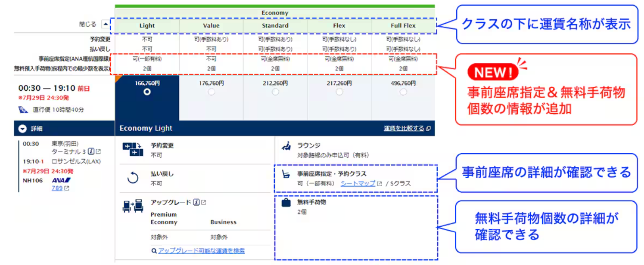This screenshot has height=265, width=644.
Task: Click the Business upgrade column label
Action: (x=223, y=222)
